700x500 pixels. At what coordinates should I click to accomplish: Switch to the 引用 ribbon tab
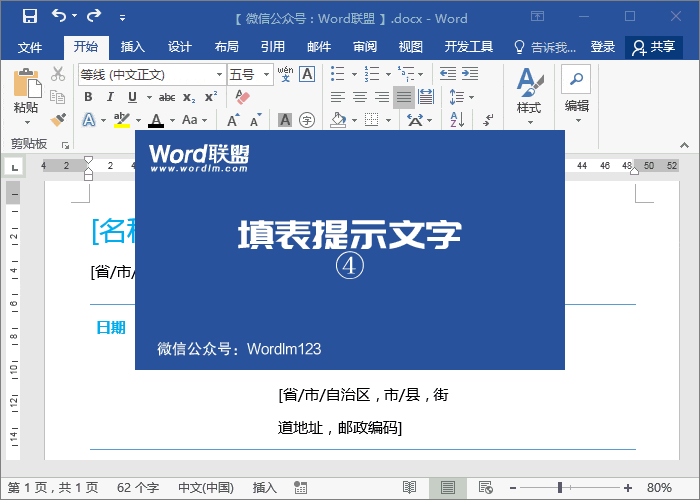pos(272,46)
